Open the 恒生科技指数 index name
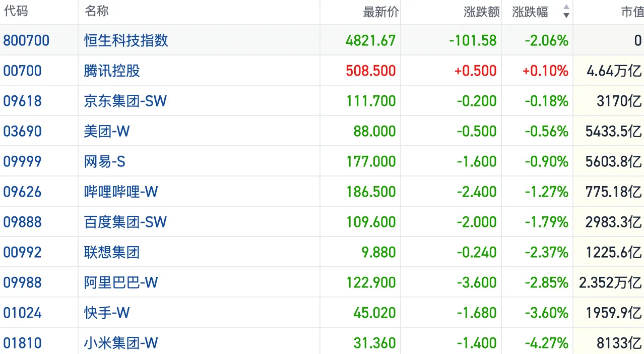This screenshot has height=354, width=644. pos(126,40)
